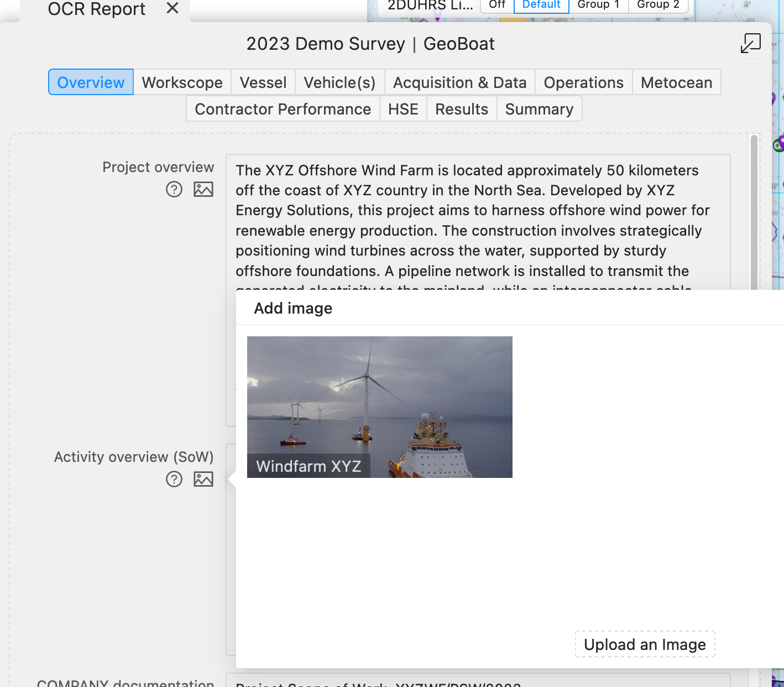Close the OCR Report tab
The image size is (784, 687).
click(x=173, y=8)
